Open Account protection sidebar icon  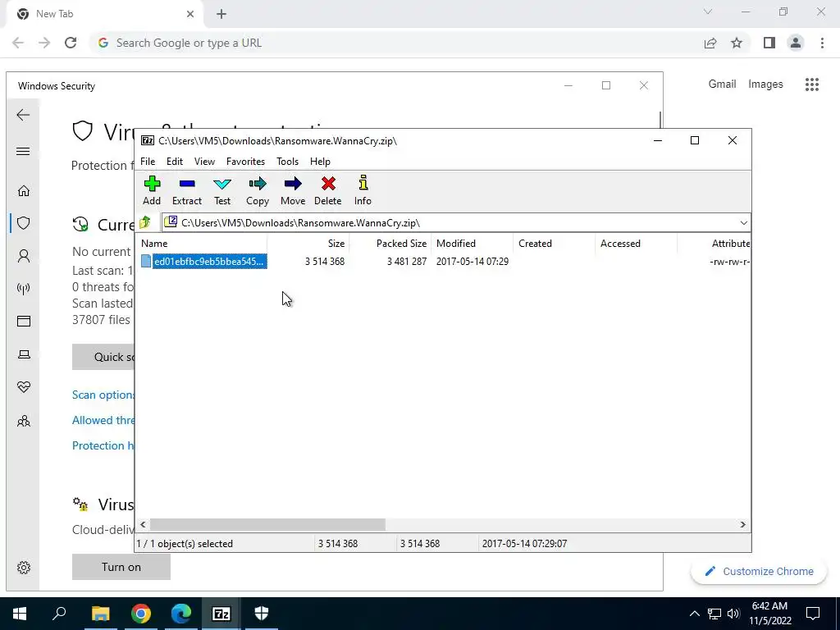pos(24,256)
